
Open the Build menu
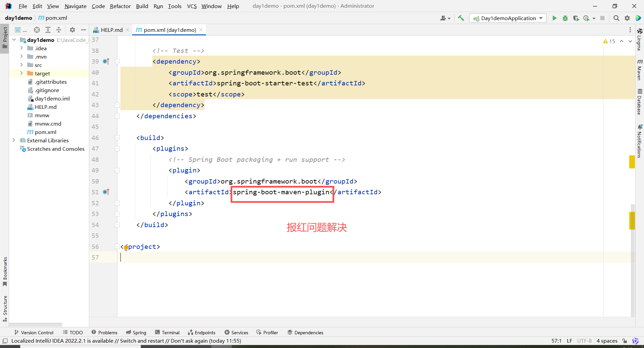[x=142, y=6]
